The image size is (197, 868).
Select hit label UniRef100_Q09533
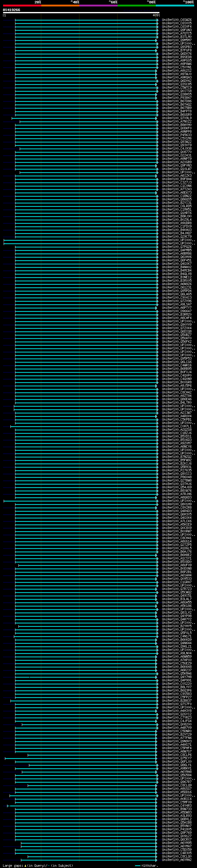click(x=177, y=579)
